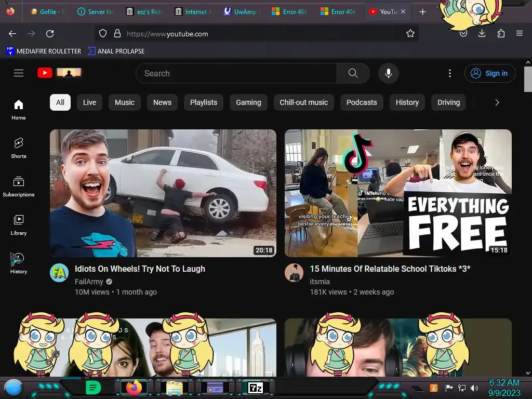Viewport: 532px width, 399px height.
Task: Open Library in sidebar
Action: pos(19,225)
